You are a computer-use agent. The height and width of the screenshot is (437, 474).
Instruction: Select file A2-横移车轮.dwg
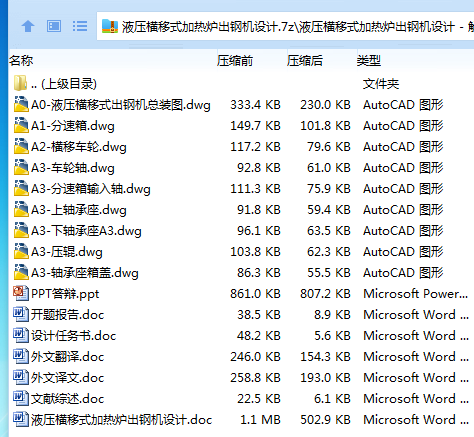click(x=79, y=147)
